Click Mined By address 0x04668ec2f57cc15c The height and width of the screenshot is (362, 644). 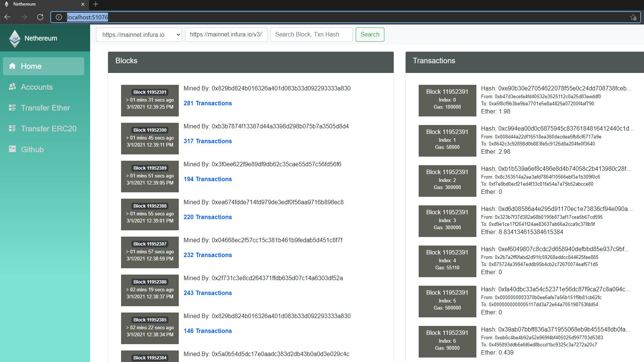[x=277, y=240]
